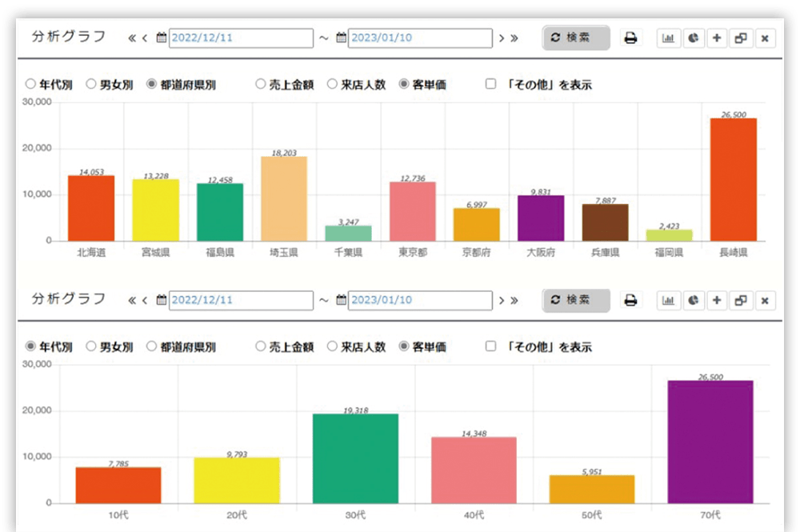
Task: Switch bottom graph to pie chart
Action: coord(693,301)
